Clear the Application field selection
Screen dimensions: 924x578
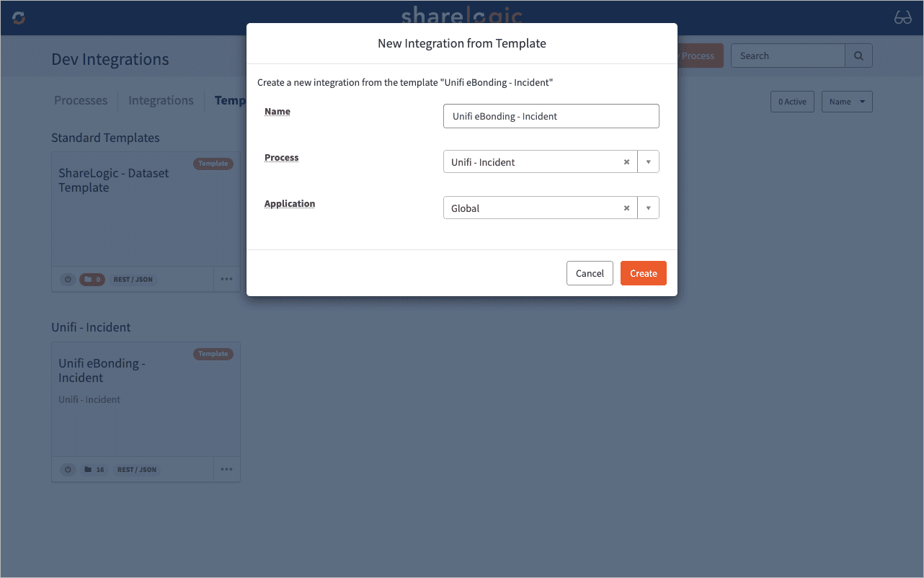click(x=626, y=208)
